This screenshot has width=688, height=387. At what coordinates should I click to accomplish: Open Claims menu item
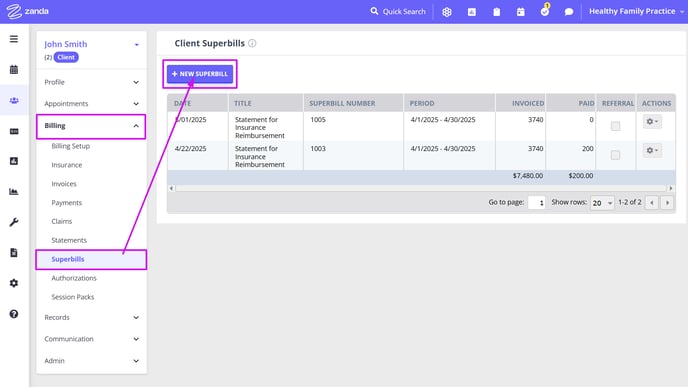pos(62,221)
